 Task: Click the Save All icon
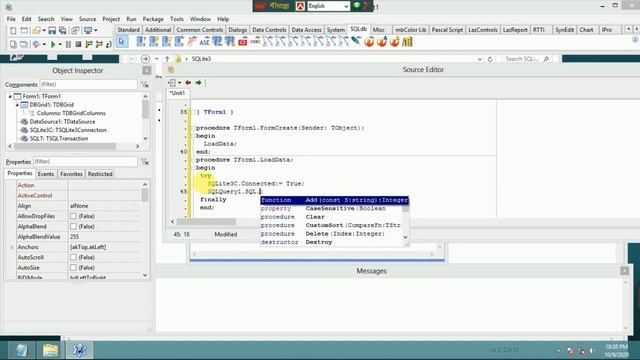pyautogui.click(x=63, y=31)
